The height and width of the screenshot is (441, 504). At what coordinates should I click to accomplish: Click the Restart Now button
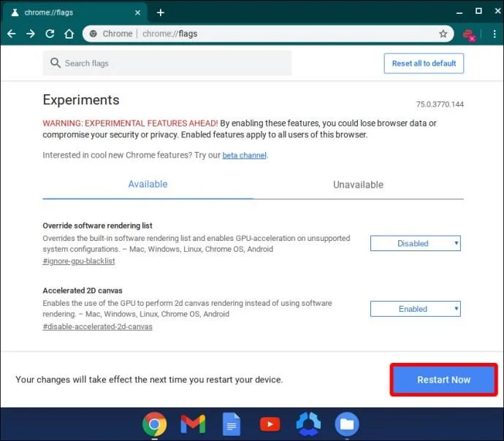coord(444,380)
